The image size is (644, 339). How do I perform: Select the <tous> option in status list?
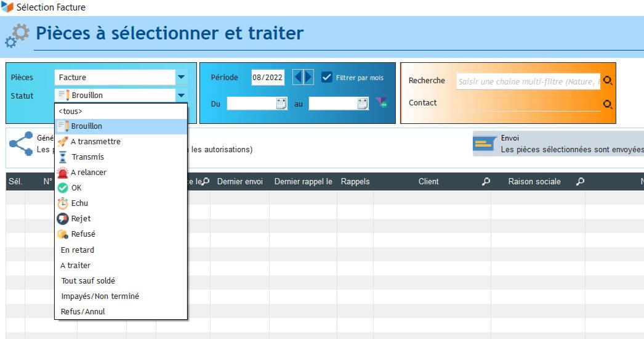coord(70,111)
